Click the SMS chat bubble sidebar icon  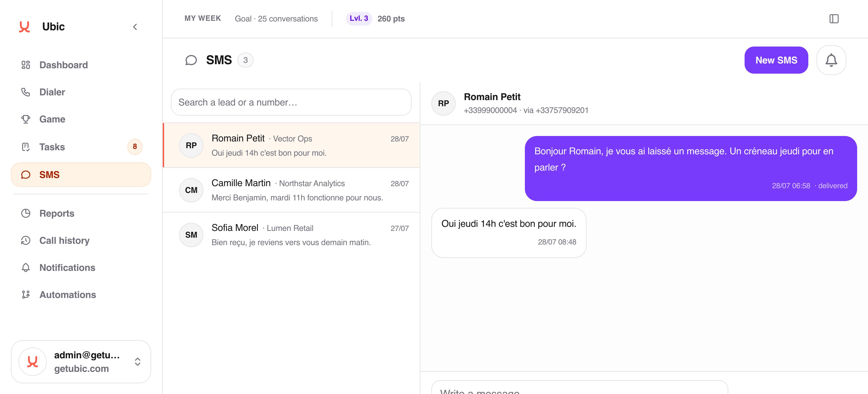click(x=26, y=174)
